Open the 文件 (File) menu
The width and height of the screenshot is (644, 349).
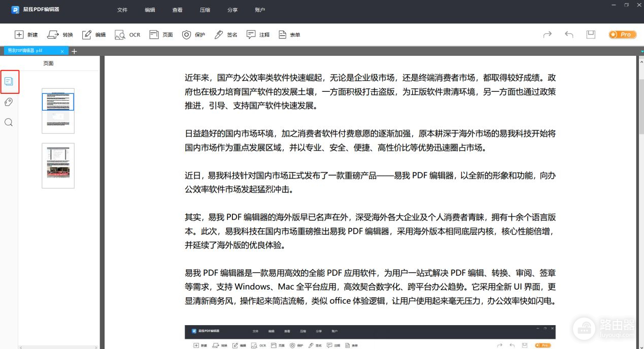pyautogui.click(x=122, y=10)
